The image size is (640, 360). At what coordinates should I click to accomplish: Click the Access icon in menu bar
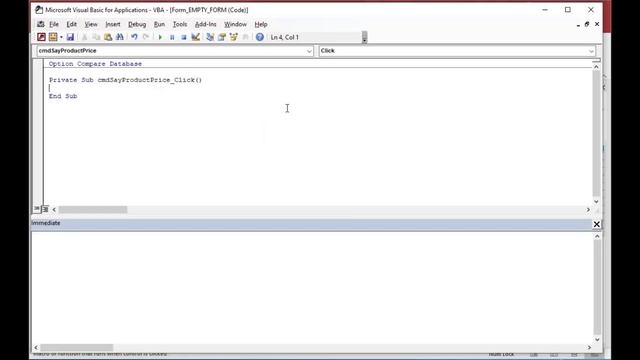41,24
